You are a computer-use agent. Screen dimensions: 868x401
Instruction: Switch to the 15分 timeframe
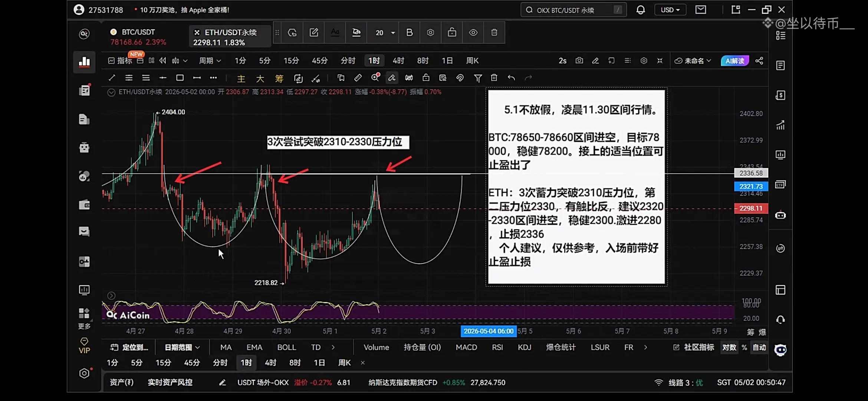tap(291, 61)
